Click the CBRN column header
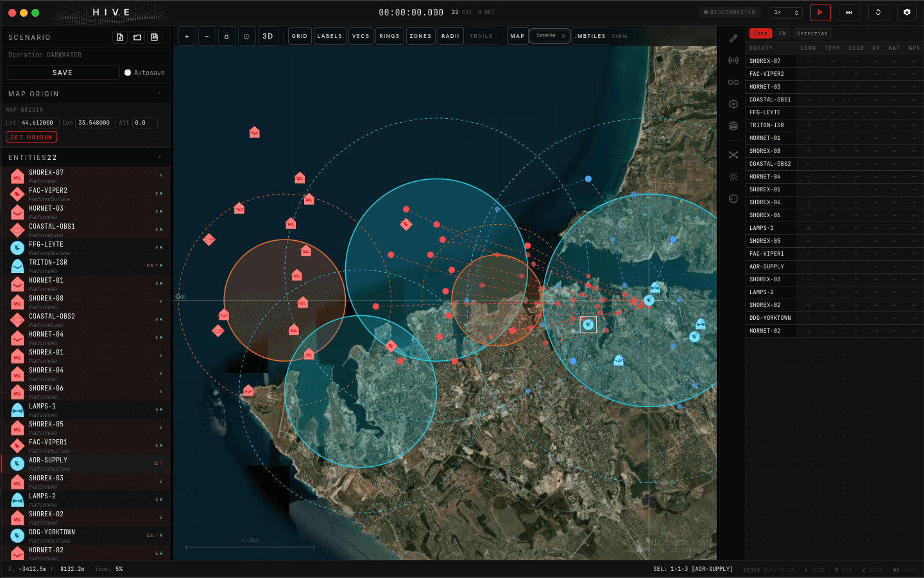The height and width of the screenshot is (578, 924). (x=808, y=48)
